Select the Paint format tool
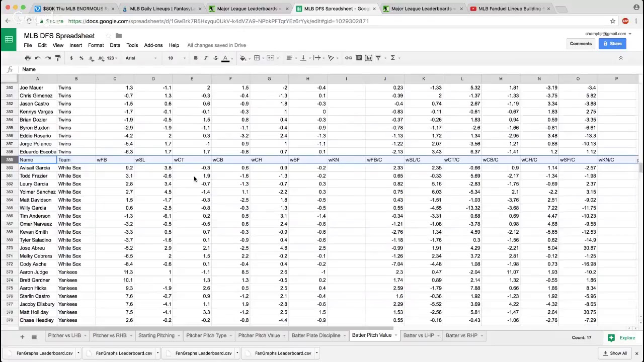The image size is (644, 362). tap(58, 58)
